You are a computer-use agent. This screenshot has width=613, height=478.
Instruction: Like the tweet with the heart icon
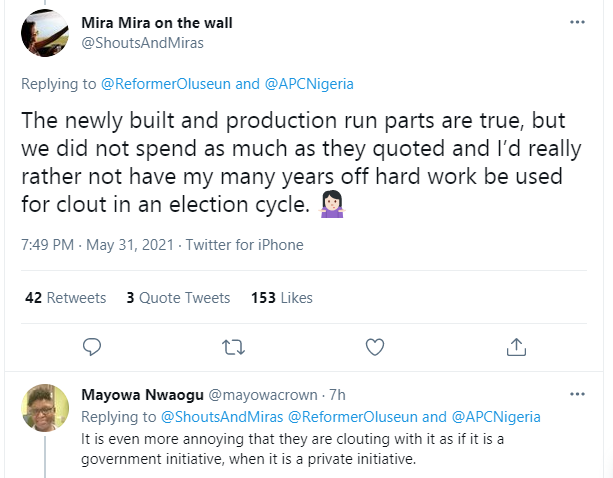[x=375, y=347]
